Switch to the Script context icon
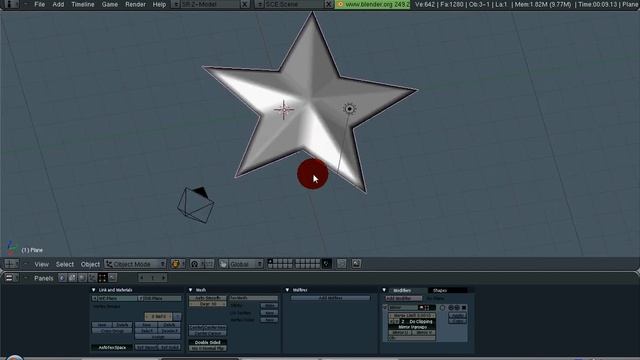This screenshot has width=640, height=360. coord(72,278)
